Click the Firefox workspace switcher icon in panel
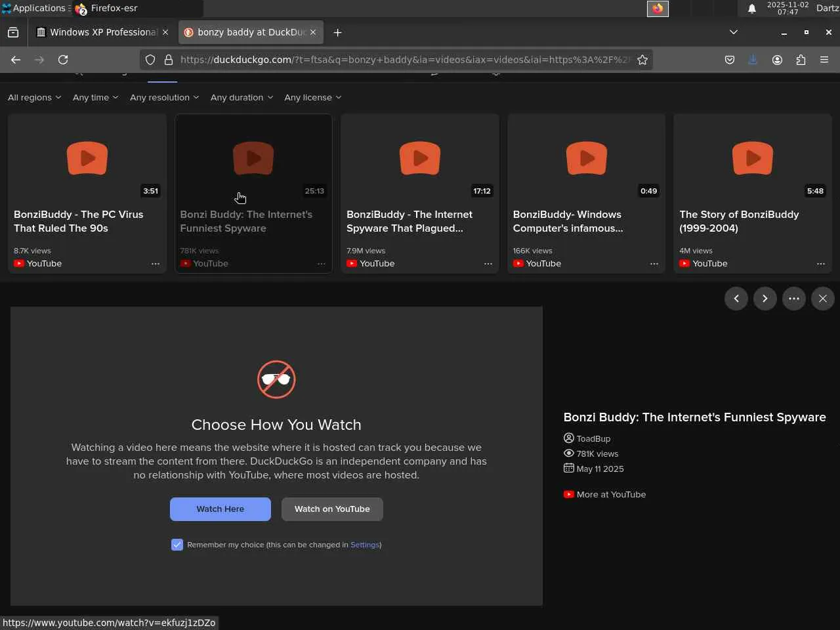The image size is (840, 630). (x=658, y=9)
